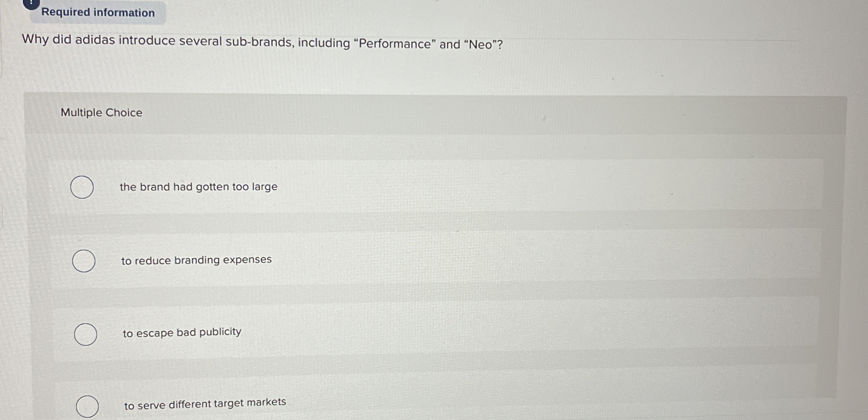868x420 pixels.
Task: Select answer 'to serve different target markets'
Action: coord(87,407)
